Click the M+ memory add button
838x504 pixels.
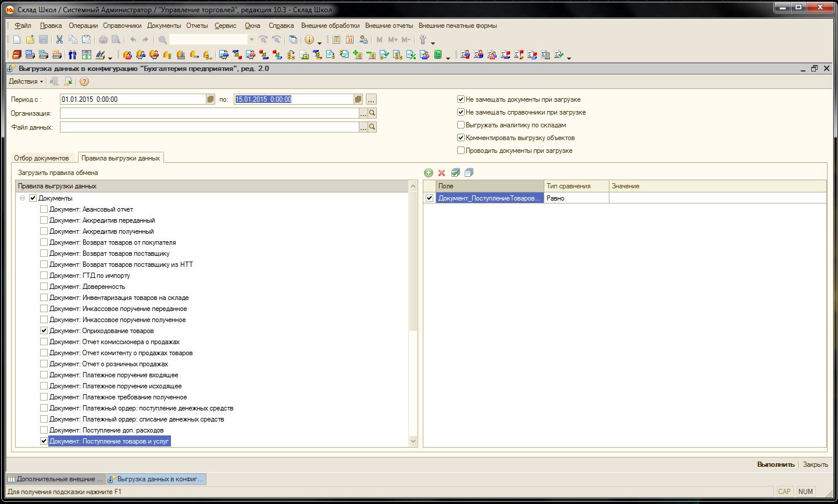pyautogui.click(x=393, y=40)
